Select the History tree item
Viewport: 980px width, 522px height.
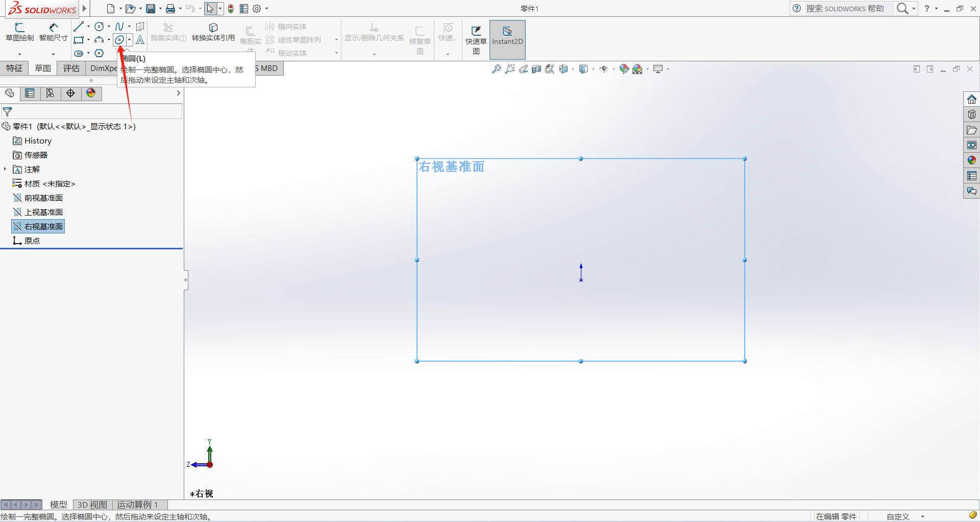tap(32, 141)
